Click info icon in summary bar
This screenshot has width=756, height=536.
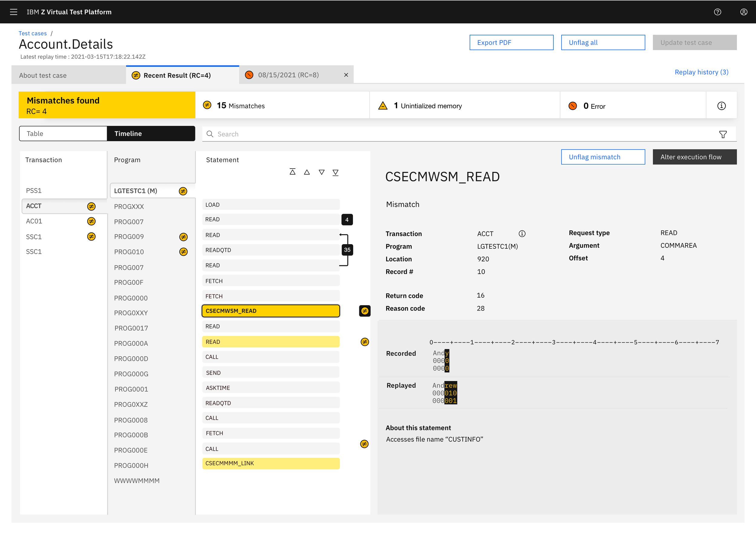click(x=721, y=106)
